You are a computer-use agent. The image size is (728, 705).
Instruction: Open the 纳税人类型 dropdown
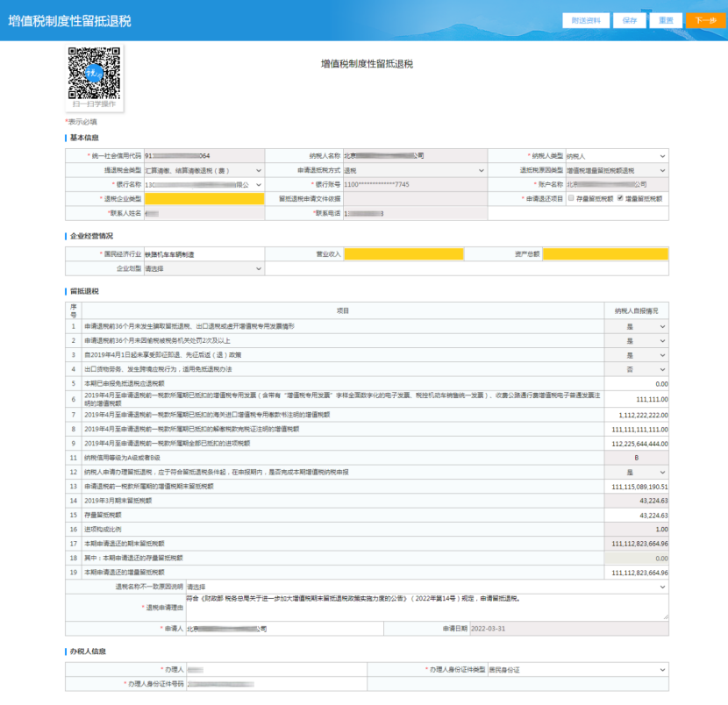(x=617, y=156)
